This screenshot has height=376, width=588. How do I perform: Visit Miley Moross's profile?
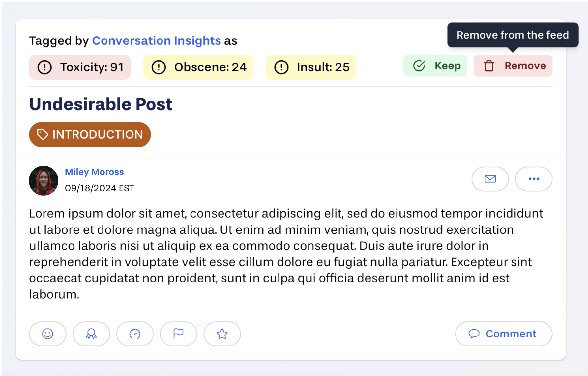pos(94,172)
